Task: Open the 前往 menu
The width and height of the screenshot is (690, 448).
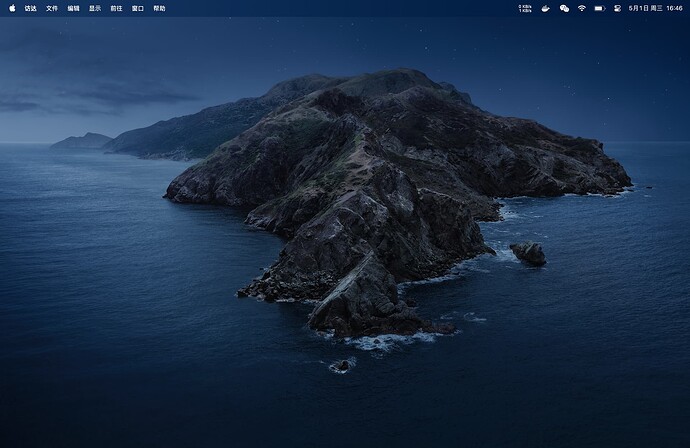Action: [x=116, y=8]
